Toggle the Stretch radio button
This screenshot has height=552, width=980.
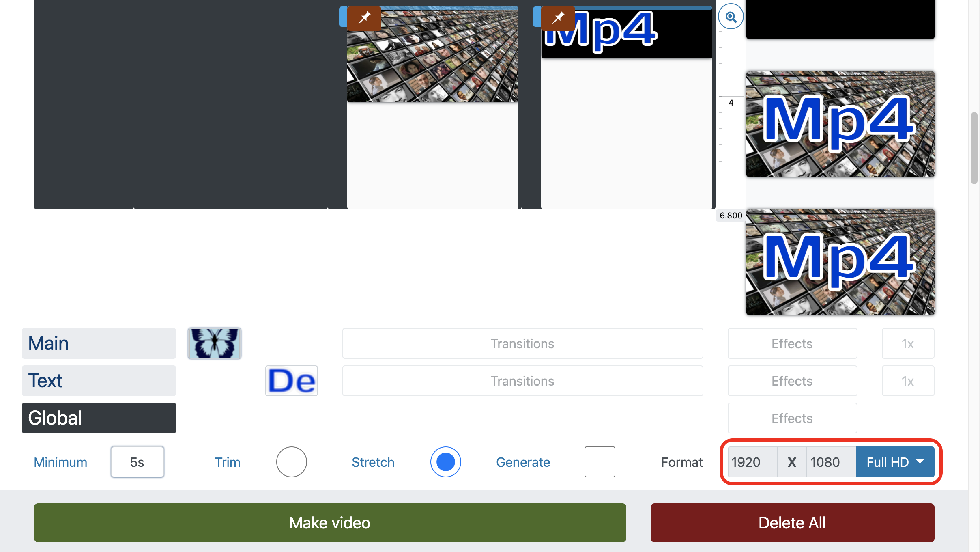(x=445, y=461)
